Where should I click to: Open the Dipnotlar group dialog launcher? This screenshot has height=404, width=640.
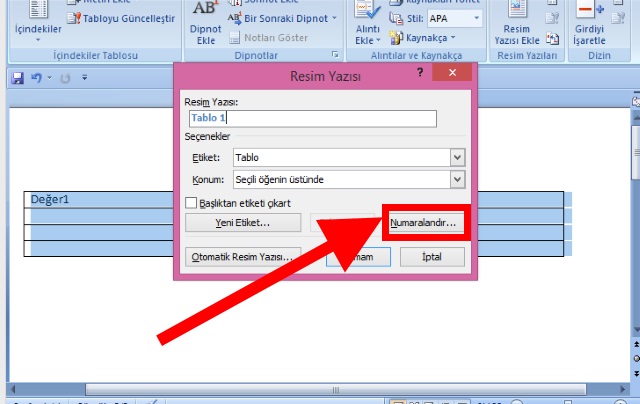[x=335, y=54]
